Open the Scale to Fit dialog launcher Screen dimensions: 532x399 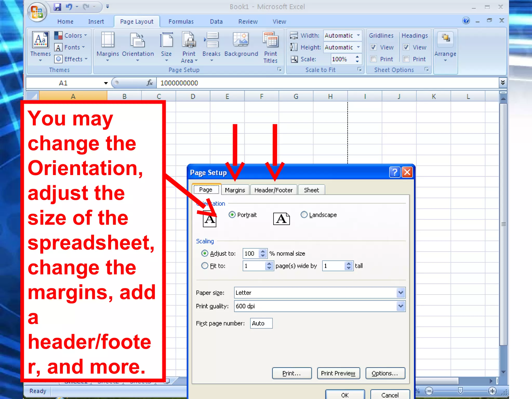[x=360, y=69]
